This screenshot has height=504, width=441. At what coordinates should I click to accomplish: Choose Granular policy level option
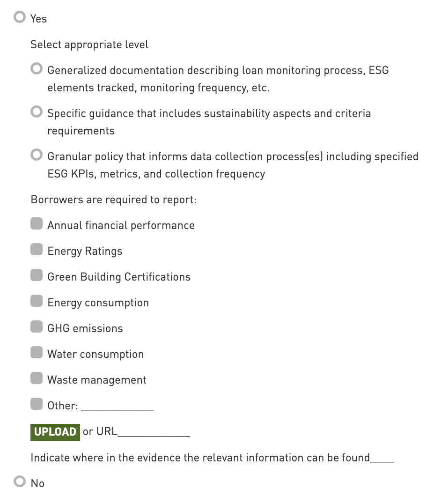coord(37,155)
